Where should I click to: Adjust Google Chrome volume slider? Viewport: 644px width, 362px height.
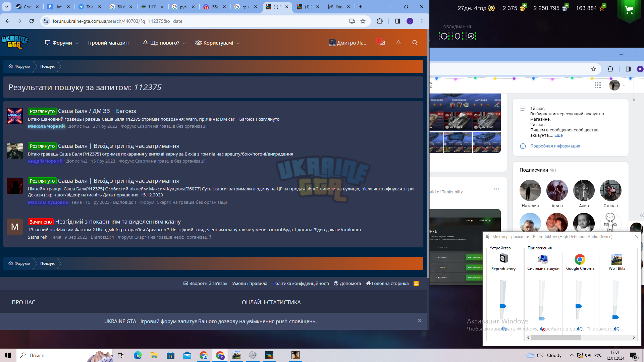pos(579,306)
